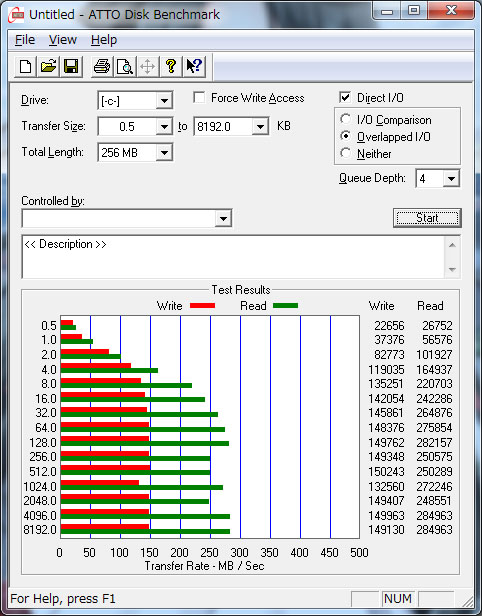Click read value 220703
This screenshot has height=616, width=482.
pyautogui.click(x=434, y=384)
